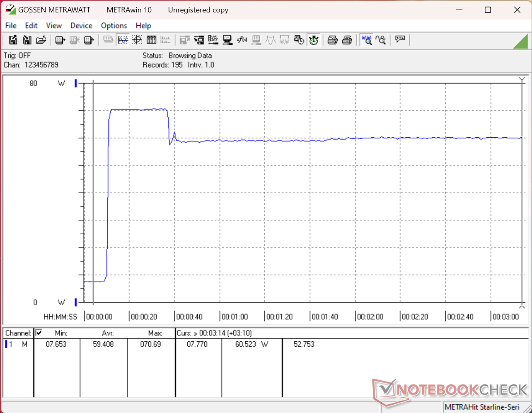Click the HH:MM:SS axis unit label

coord(60,317)
